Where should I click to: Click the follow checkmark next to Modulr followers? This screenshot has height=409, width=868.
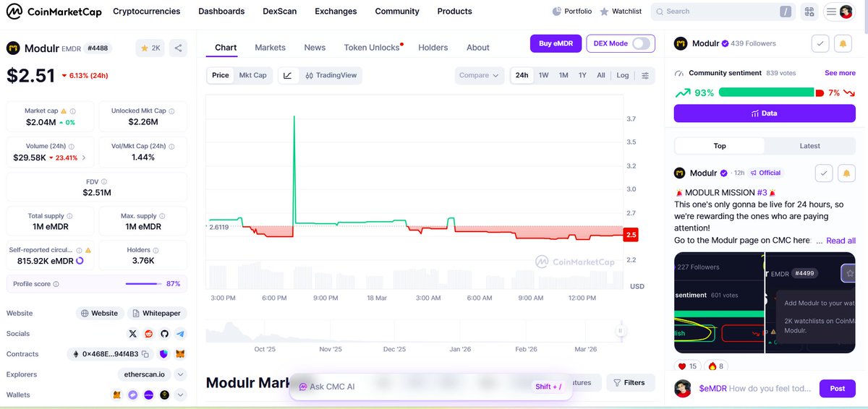820,43
